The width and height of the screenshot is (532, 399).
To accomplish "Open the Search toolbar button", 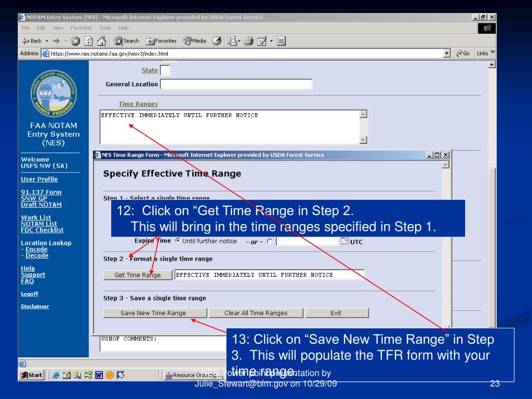I will (x=127, y=41).
